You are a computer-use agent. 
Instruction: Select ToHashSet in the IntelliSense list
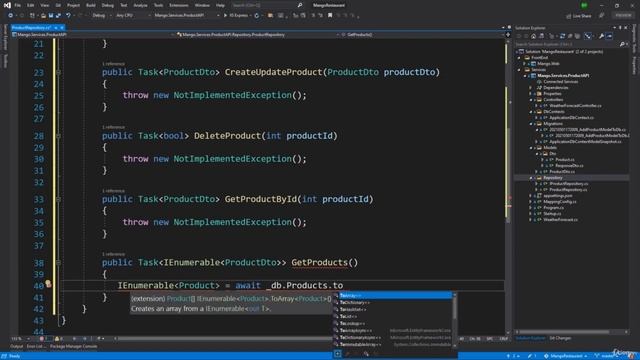coord(392,309)
